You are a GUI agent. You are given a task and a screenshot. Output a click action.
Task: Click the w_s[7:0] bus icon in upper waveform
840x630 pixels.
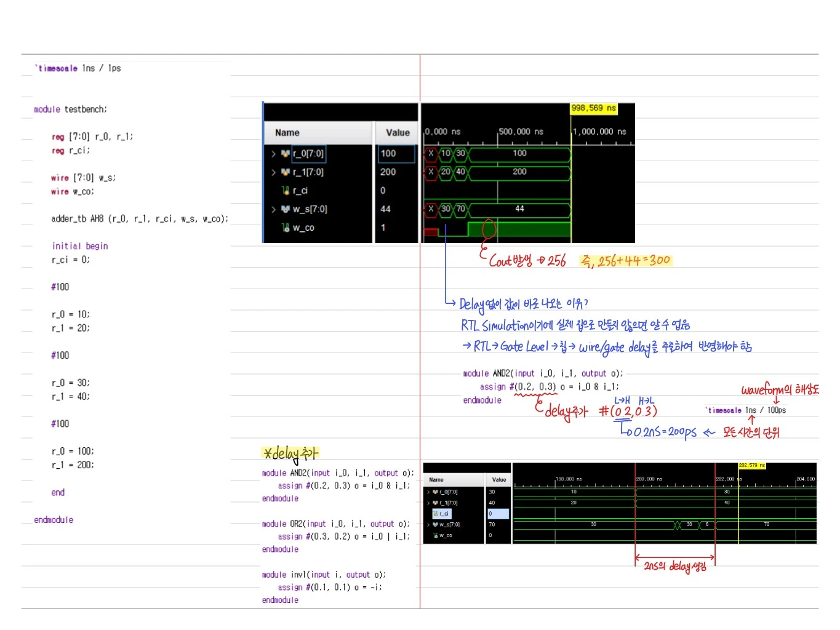(286, 209)
